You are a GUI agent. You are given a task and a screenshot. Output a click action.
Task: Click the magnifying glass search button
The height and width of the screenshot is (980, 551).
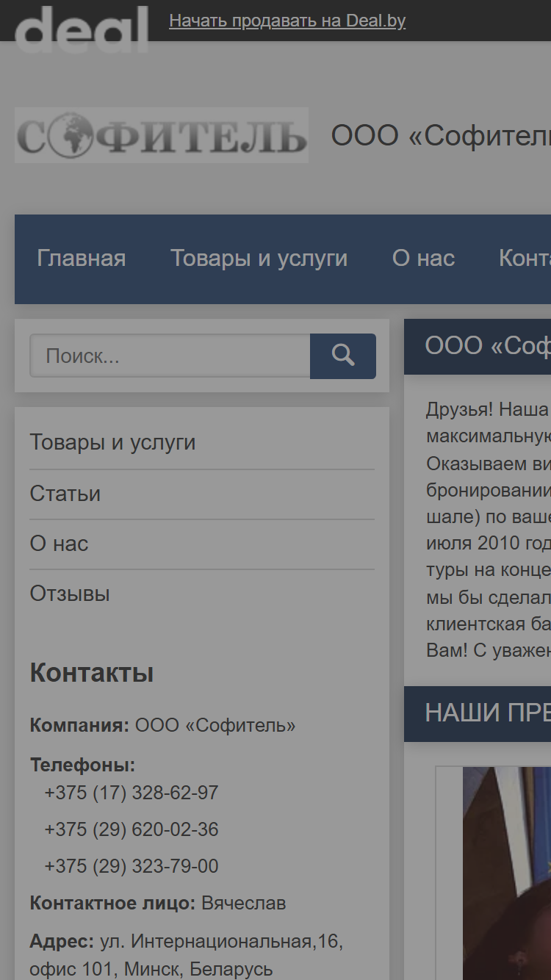[x=343, y=356]
